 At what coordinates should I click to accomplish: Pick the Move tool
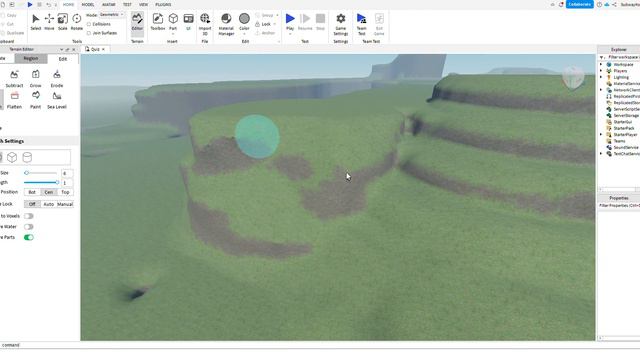[x=49, y=22]
